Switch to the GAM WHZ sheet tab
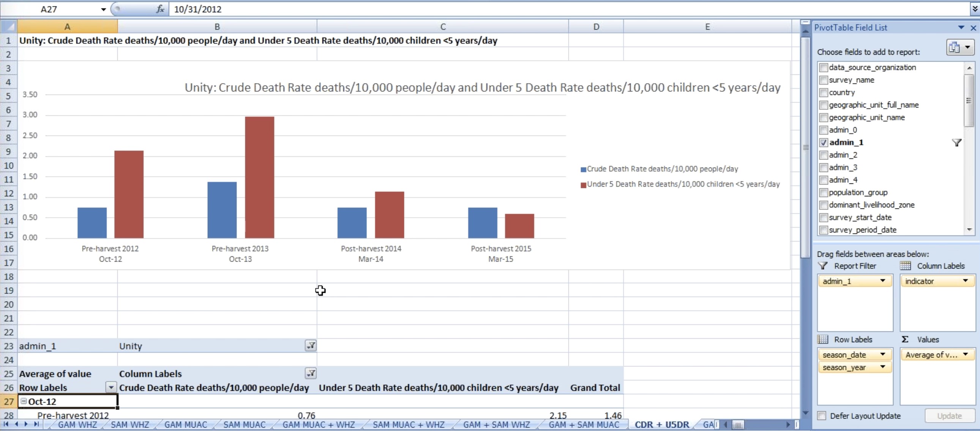The height and width of the screenshot is (431, 980). 77,425
